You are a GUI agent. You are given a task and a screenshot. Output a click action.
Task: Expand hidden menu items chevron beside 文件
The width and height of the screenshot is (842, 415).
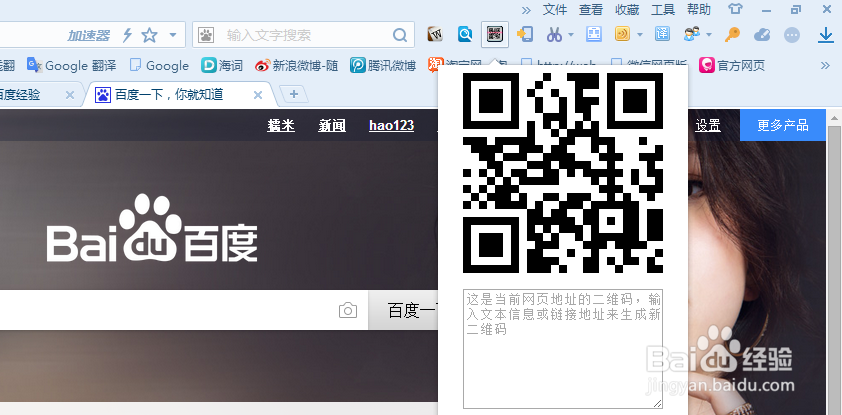tap(526, 10)
